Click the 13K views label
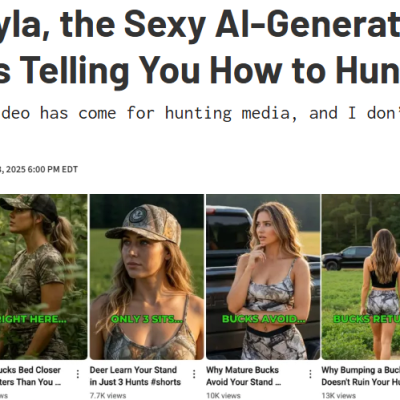The height and width of the screenshot is (400, 400). click(x=339, y=396)
